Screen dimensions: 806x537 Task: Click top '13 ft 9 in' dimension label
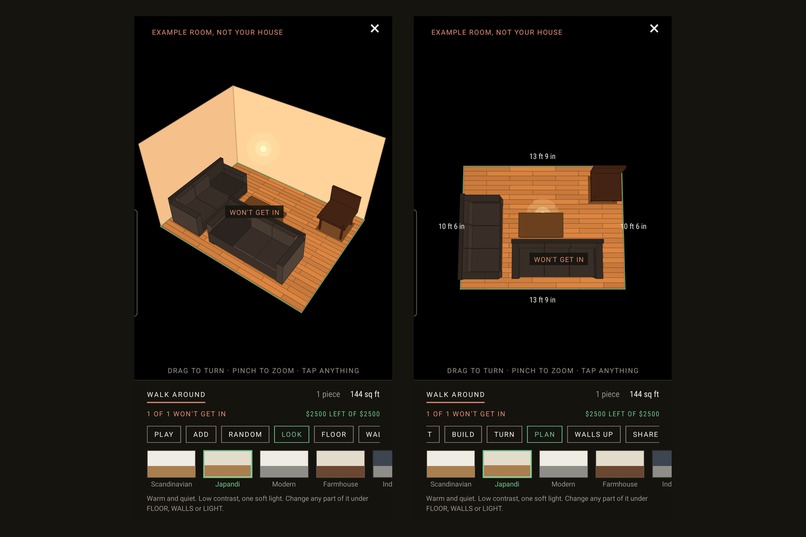point(542,156)
